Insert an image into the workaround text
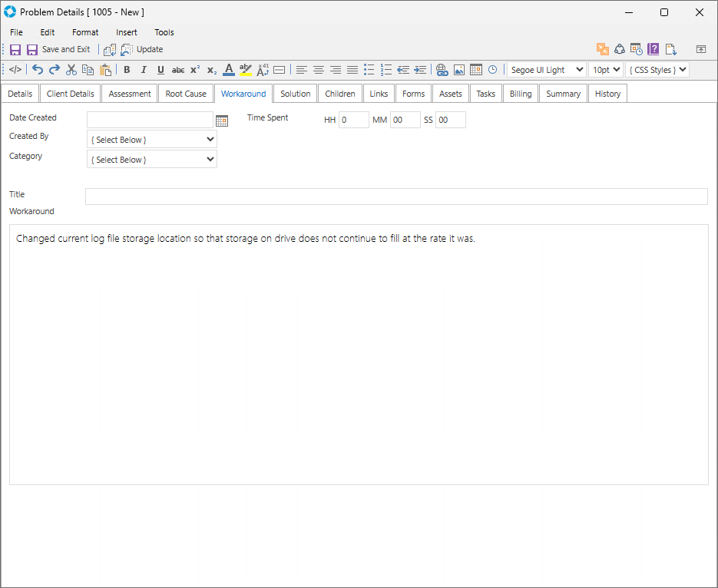This screenshot has width=718, height=588. coord(459,70)
